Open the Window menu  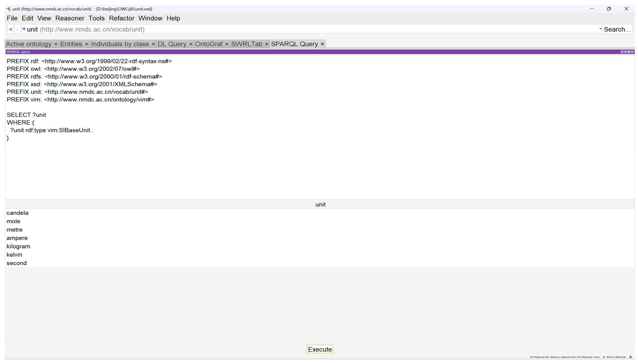[x=150, y=18]
